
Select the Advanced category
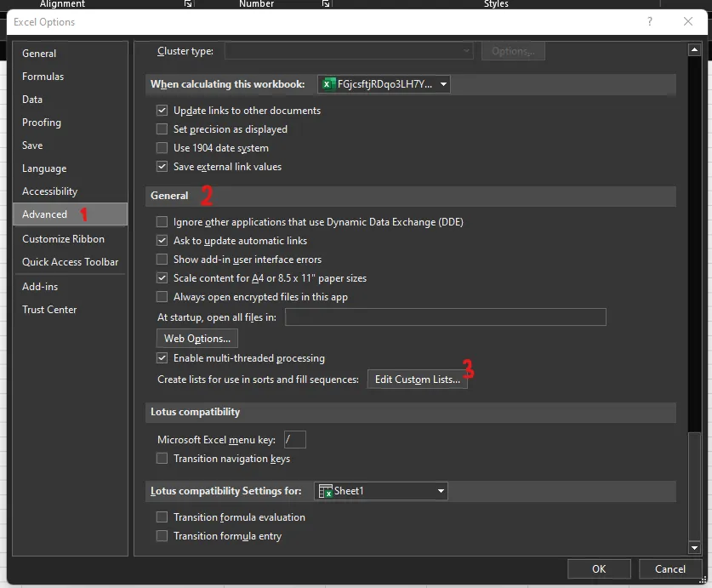(x=71, y=214)
